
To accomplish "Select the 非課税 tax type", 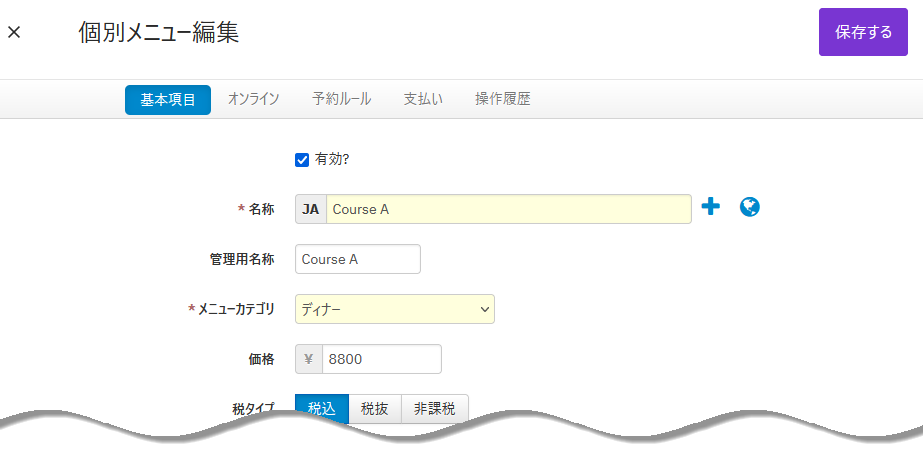I will 435,409.
